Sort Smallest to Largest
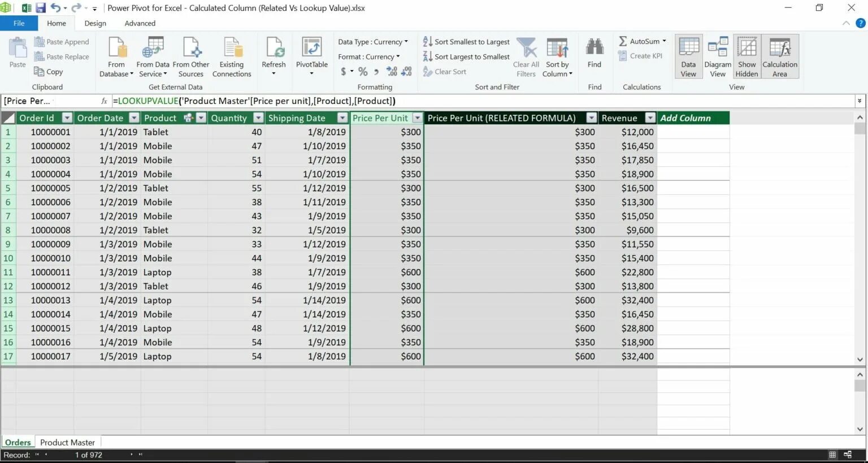Image resolution: width=868 pixels, height=463 pixels. (x=466, y=42)
